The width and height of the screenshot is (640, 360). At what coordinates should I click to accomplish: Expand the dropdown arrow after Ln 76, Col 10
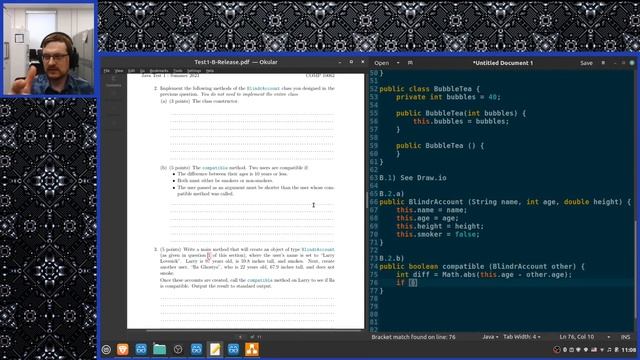[609, 337]
